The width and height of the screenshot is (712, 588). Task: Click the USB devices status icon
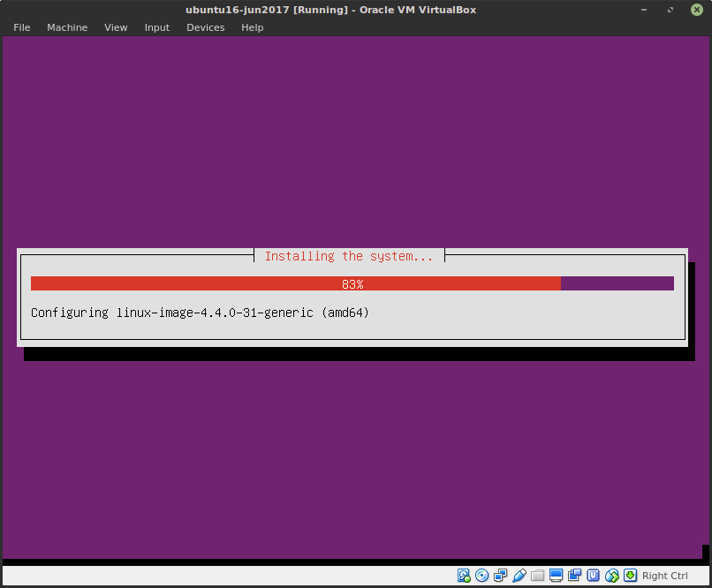519,575
